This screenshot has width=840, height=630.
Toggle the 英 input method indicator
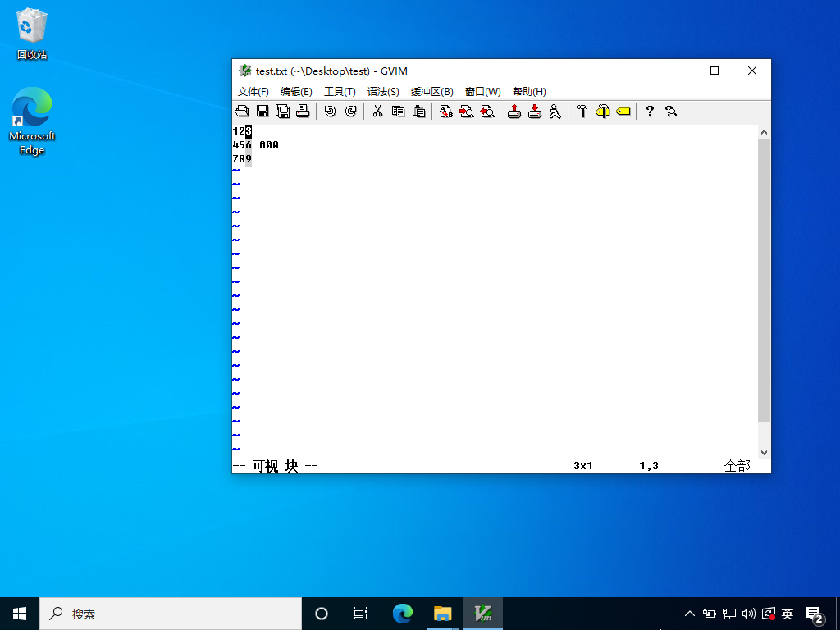pos(787,614)
